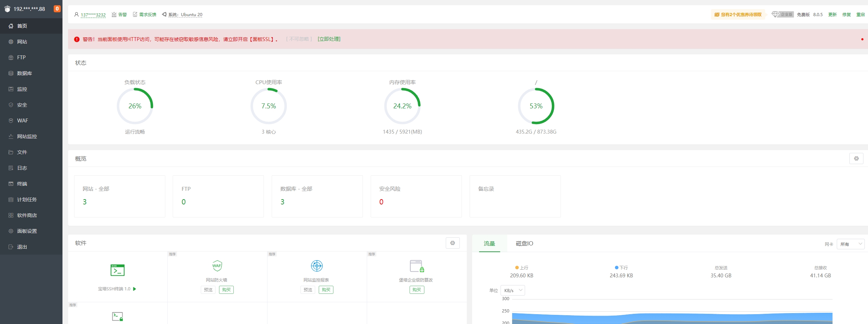Click the 宝塔SSH终端 terminal icon
Viewport: 868px width, 324px height.
[x=118, y=270]
